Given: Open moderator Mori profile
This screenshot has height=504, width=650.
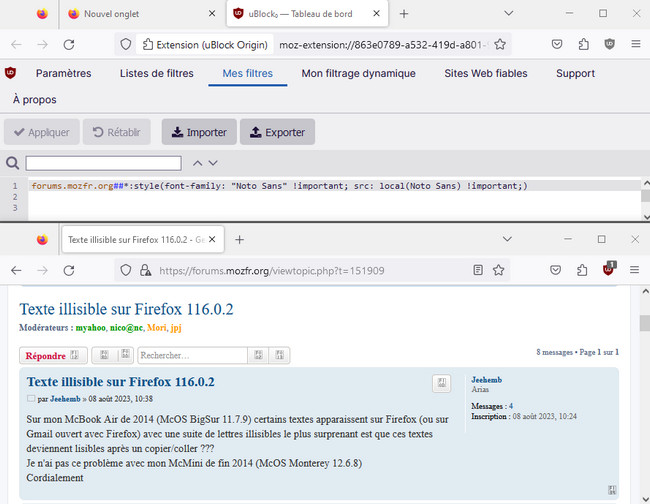Looking at the screenshot, I should (157, 327).
